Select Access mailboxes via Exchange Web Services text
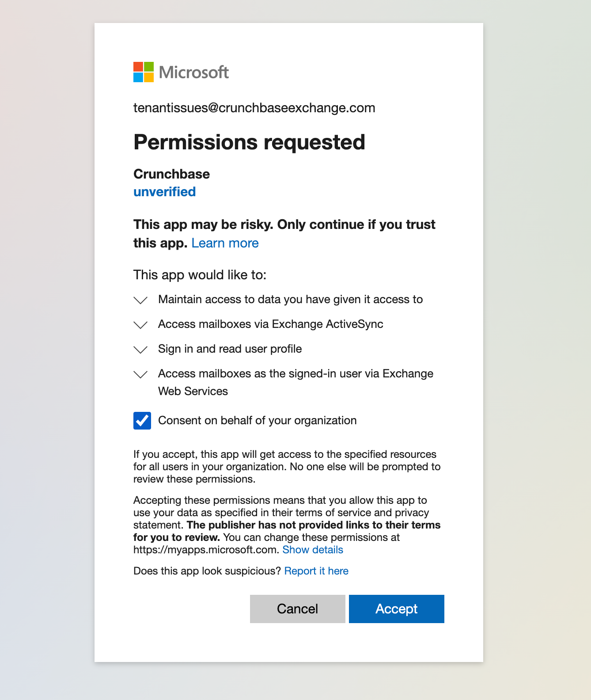 point(295,382)
